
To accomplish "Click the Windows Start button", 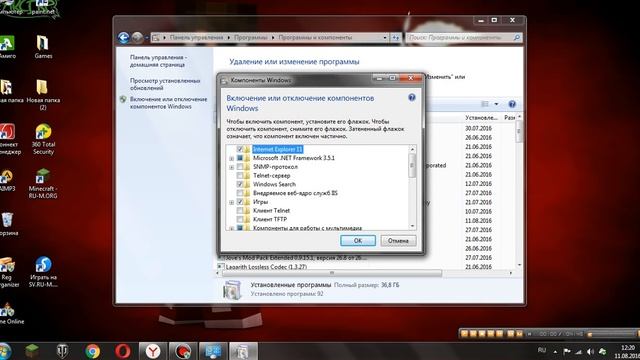I will pyautogui.click(x=5, y=351).
